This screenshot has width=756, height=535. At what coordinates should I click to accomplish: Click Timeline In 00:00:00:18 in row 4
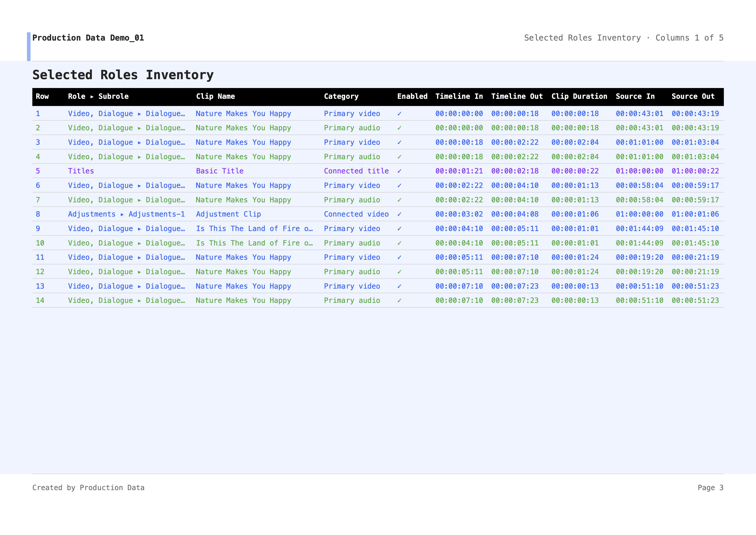click(459, 157)
